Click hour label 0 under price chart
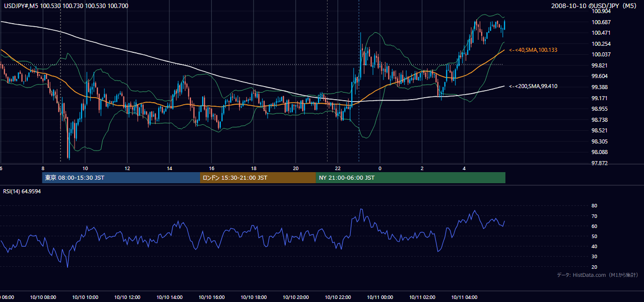Viewport: 644px width, 302px height. coord(380,168)
